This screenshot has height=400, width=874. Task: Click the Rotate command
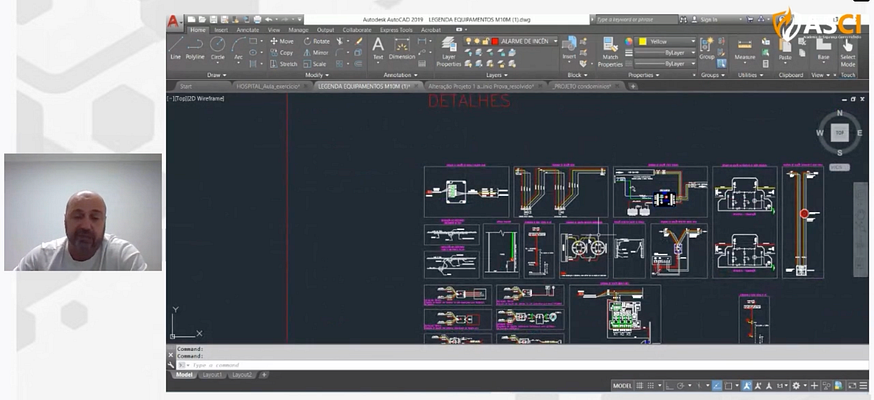[317, 41]
